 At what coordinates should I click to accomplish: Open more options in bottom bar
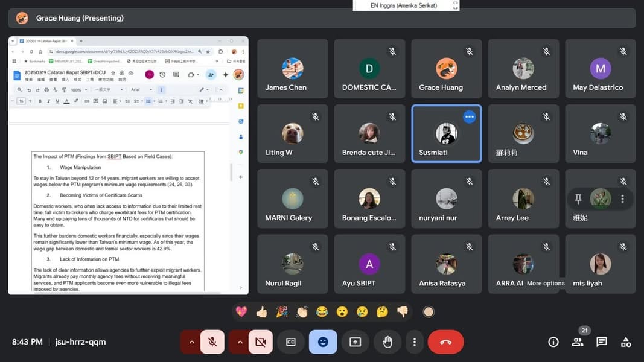click(x=415, y=341)
